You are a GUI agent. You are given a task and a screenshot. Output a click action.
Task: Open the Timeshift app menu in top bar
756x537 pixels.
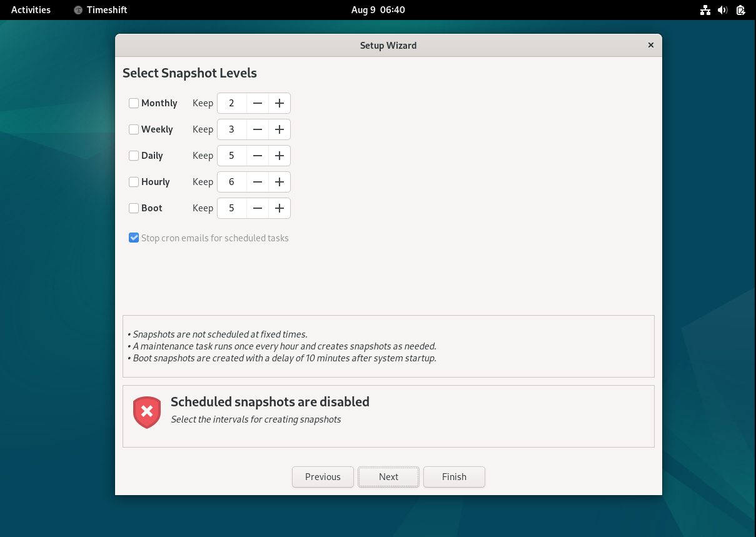coord(100,10)
